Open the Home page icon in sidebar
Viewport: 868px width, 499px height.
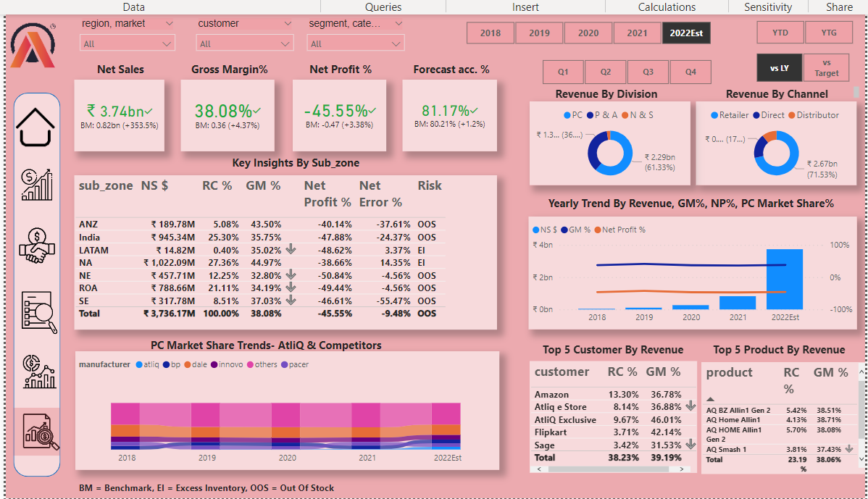(36, 126)
